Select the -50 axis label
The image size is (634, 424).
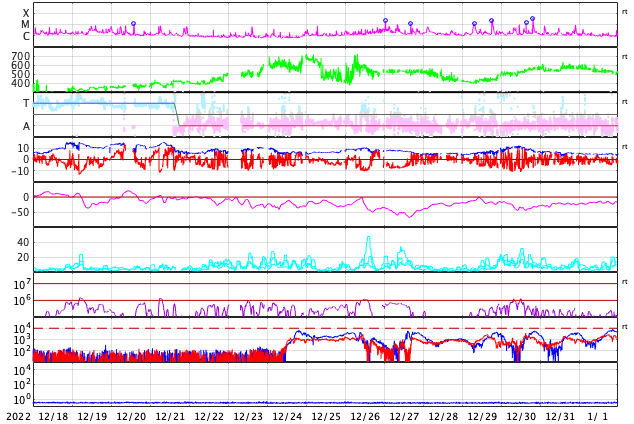point(21,212)
